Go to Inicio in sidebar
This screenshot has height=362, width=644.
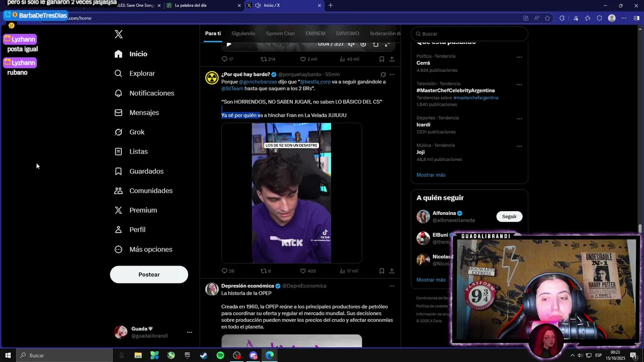coord(131,54)
